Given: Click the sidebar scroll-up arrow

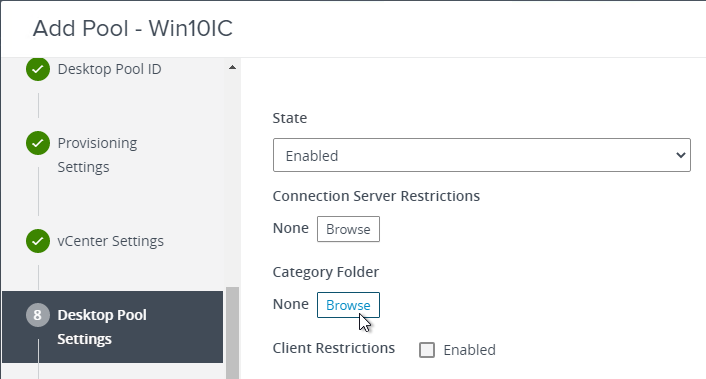Looking at the screenshot, I should click(232, 68).
